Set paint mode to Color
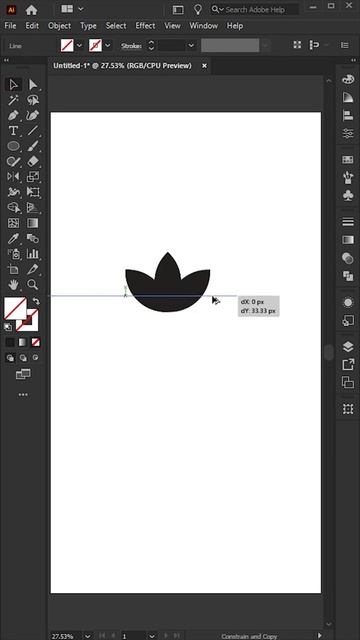This screenshot has height=640, width=360. point(10,342)
